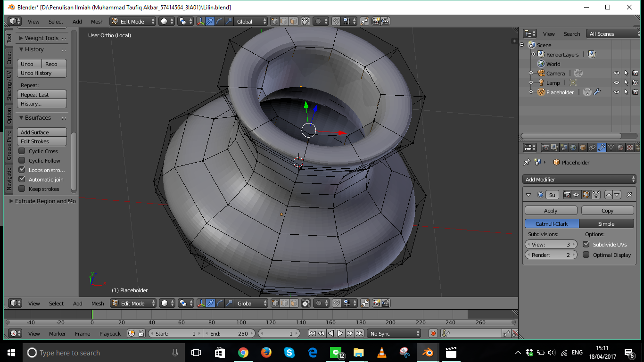Enable the Cyclic Cross checkbox
Viewport: 644px width, 362px height.
point(22,151)
